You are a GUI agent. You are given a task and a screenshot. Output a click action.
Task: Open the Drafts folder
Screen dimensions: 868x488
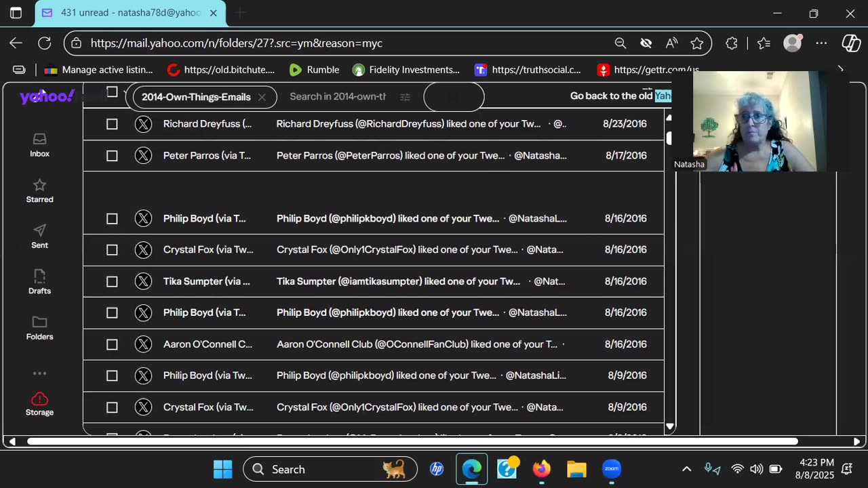tap(40, 282)
